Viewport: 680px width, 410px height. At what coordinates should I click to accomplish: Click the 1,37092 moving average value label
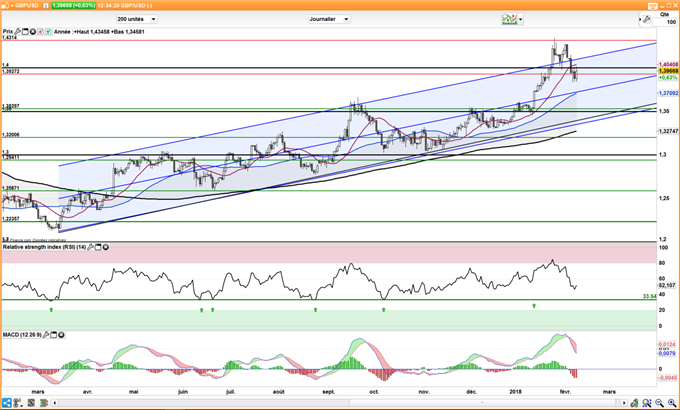click(668, 93)
